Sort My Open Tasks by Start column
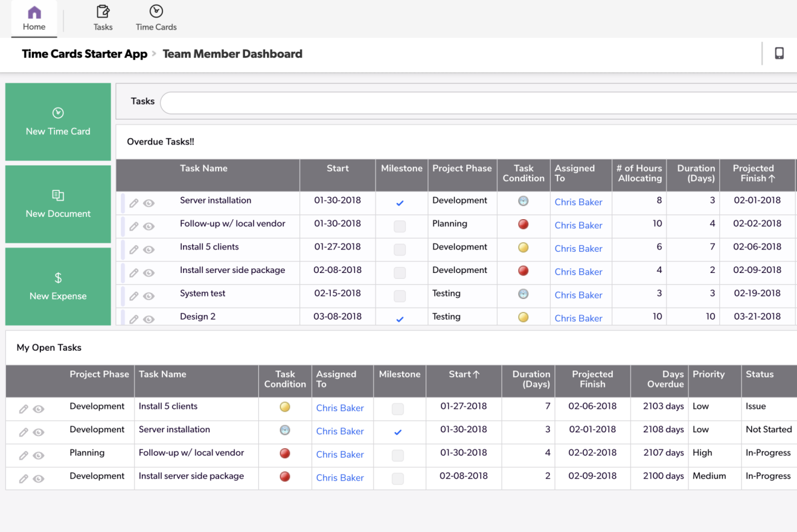The height and width of the screenshot is (532, 797). coord(464,374)
